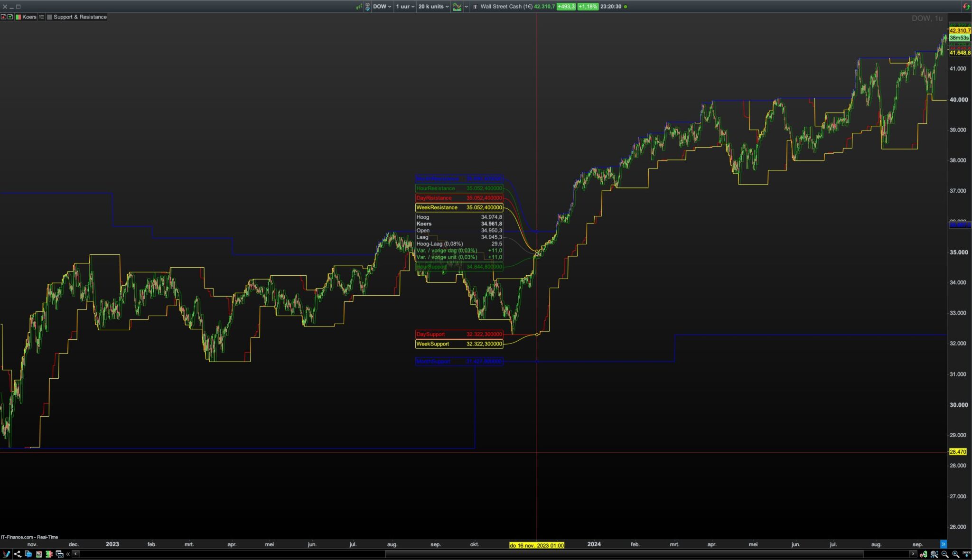The width and height of the screenshot is (972, 560).
Task: Click the instrument info icon
Action: pyautogui.click(x=475, y=7)
